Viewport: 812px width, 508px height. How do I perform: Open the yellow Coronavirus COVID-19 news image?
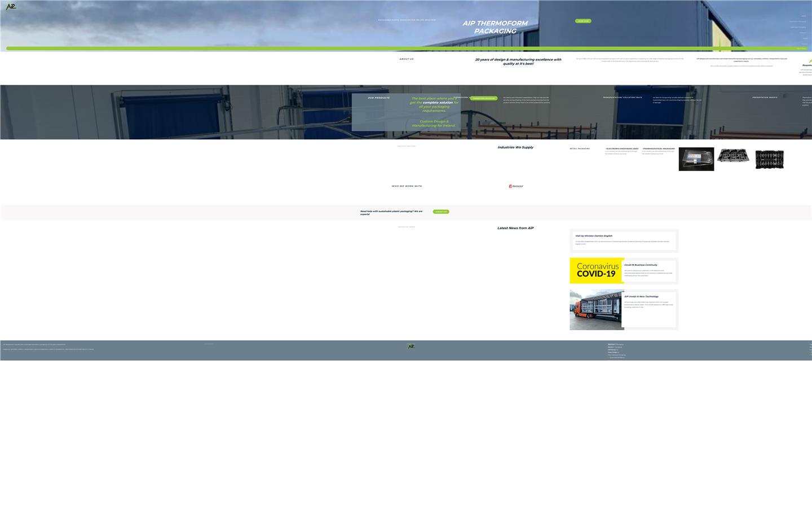tap(597, 270)
